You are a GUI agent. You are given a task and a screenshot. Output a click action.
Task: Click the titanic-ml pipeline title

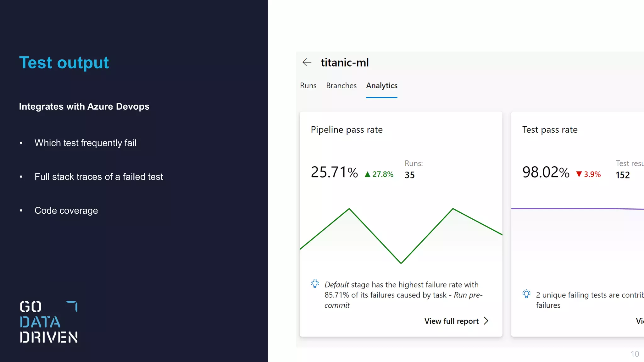(x=345, y=63)
